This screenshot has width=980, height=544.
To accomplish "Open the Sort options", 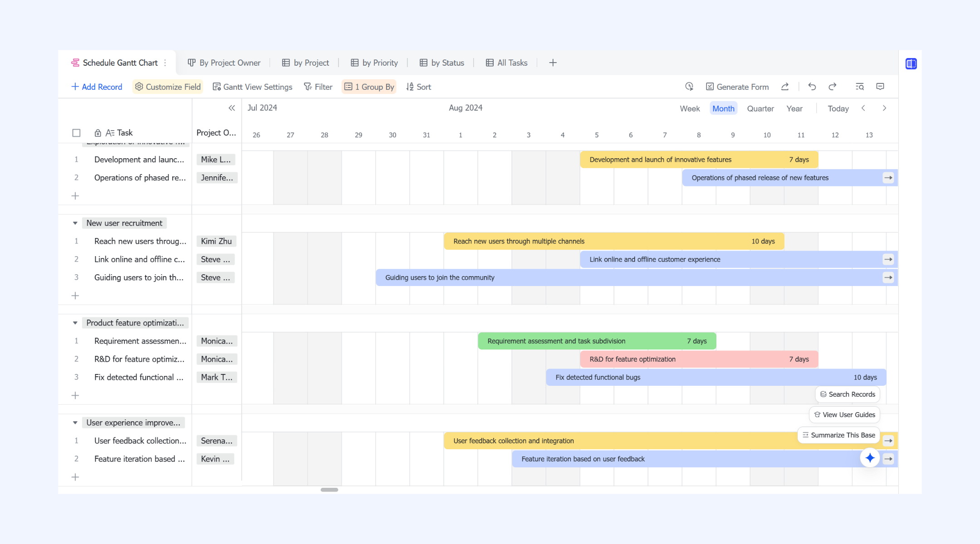I will 418,87.
